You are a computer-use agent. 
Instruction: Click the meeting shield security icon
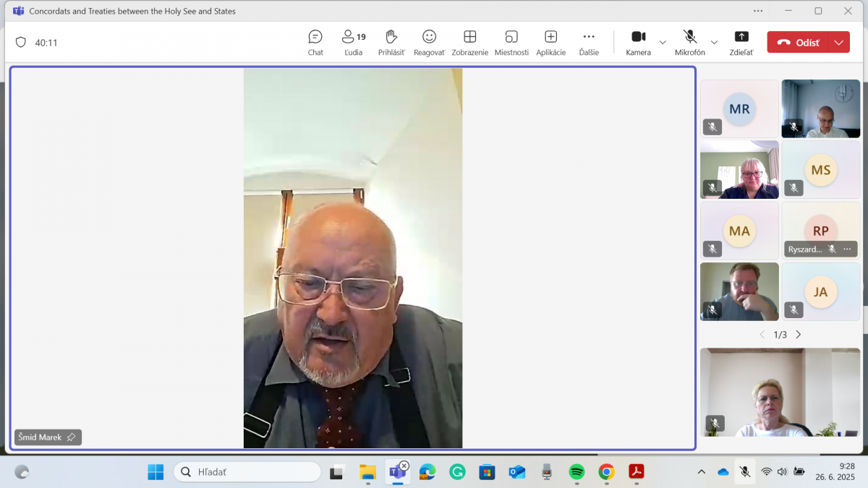(x=21, y=43)
